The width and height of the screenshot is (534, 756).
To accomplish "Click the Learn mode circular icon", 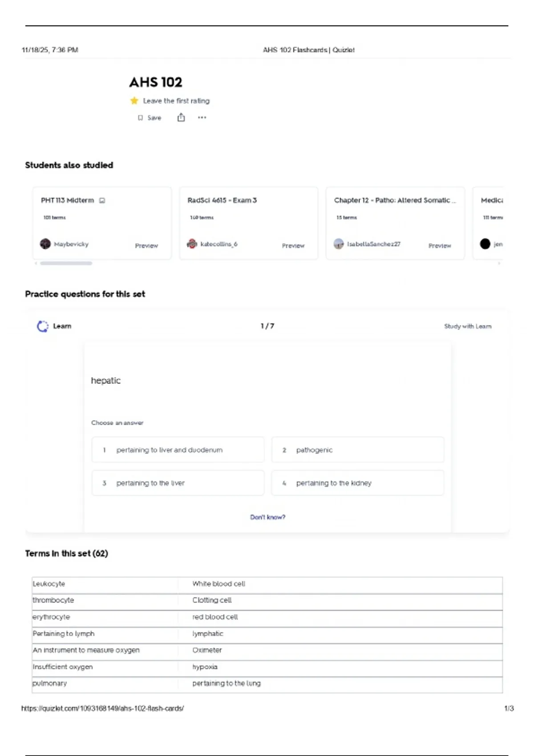I will [x=43, y=326].
